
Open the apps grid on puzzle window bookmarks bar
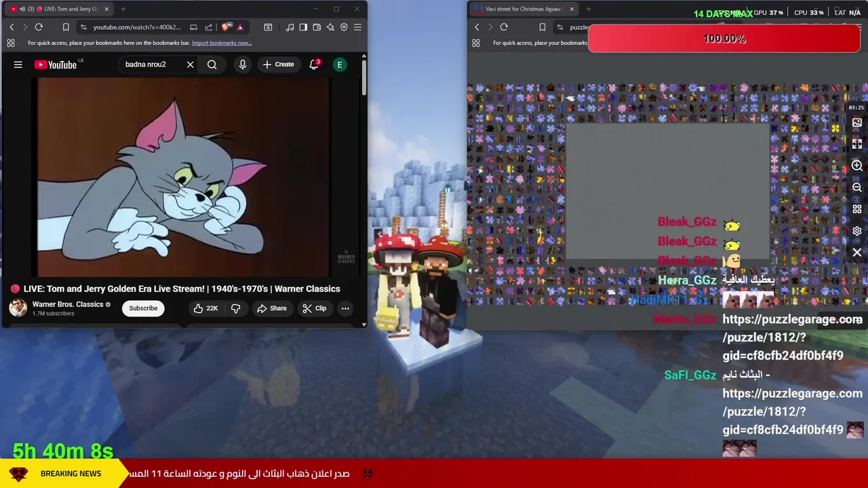point(476,43)
